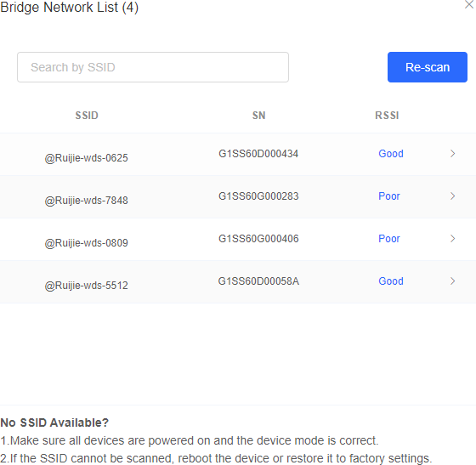
Task: Click the Re-scan button
Action: pyautogui.click(x=427, y=67)
